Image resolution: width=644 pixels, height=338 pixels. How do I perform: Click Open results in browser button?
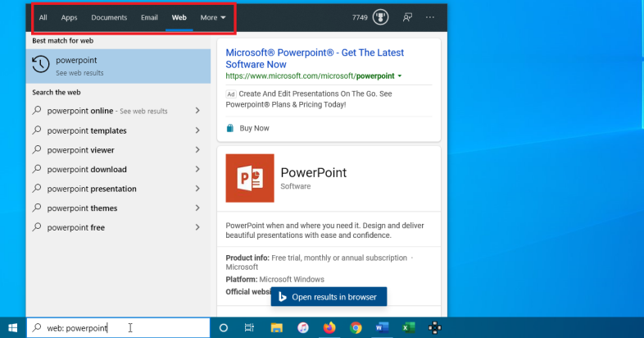[x=329, y=297]
